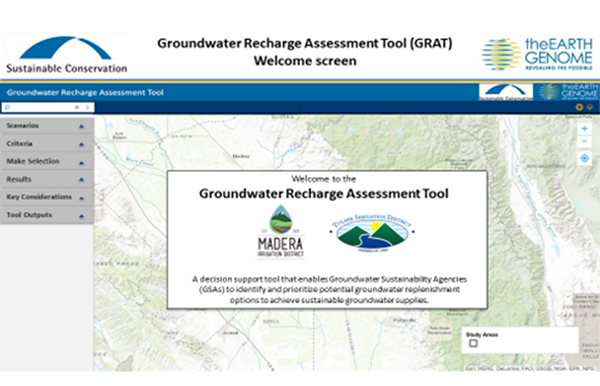600x386 pixels.
Task: Click the orange icon beside the gear
Action: coord(590,107)
